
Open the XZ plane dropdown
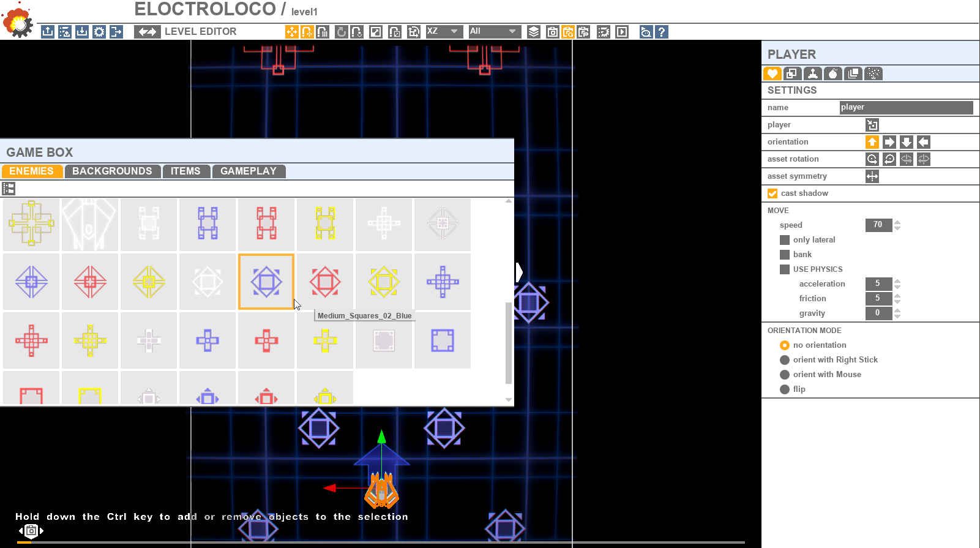[444, 31]
